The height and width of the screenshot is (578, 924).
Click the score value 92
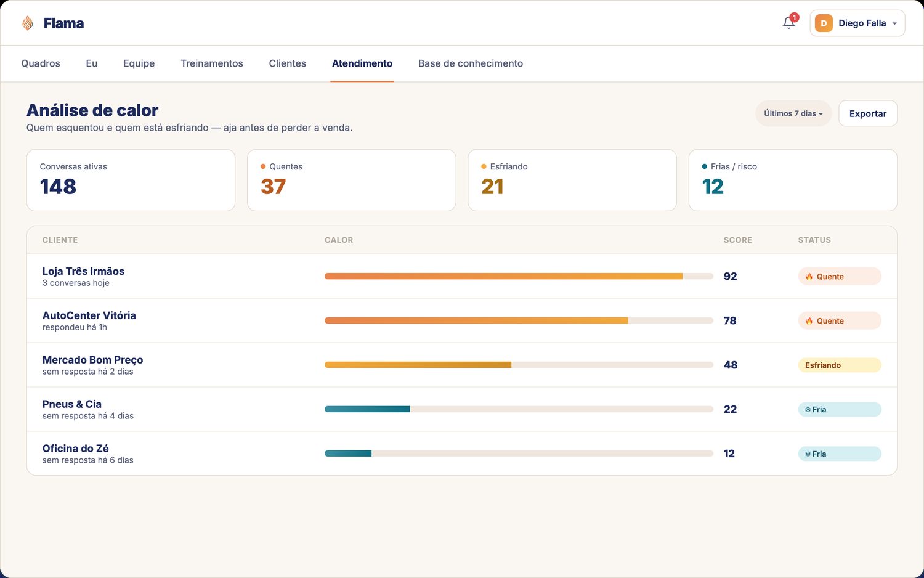pos(731,276)
